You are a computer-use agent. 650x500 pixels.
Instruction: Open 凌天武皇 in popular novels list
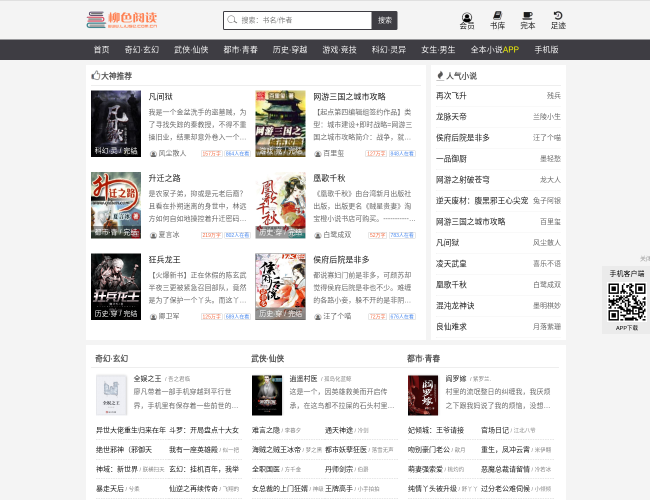pyautogui.click(x=451, y=264)
